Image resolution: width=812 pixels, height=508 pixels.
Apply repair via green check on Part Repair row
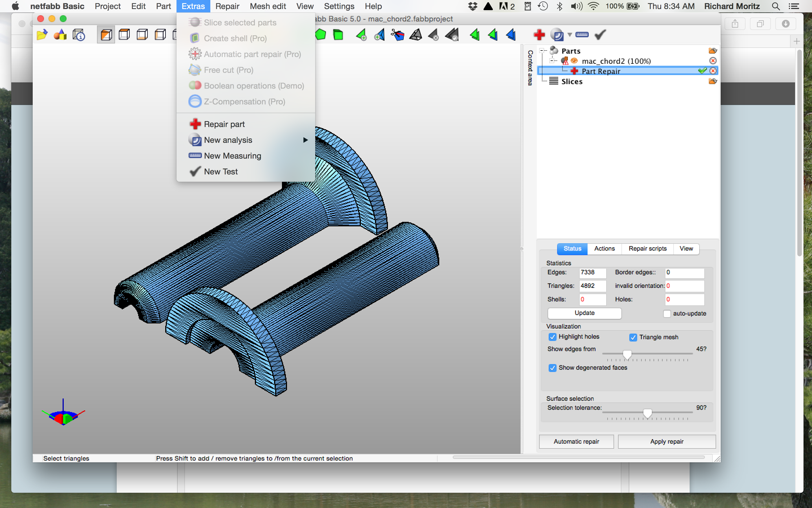point(702,71)
